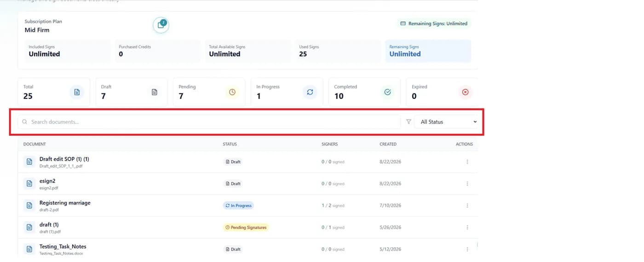Click the Total documents icon
Screen dimensions: 644x262
[x=77, y=92]
